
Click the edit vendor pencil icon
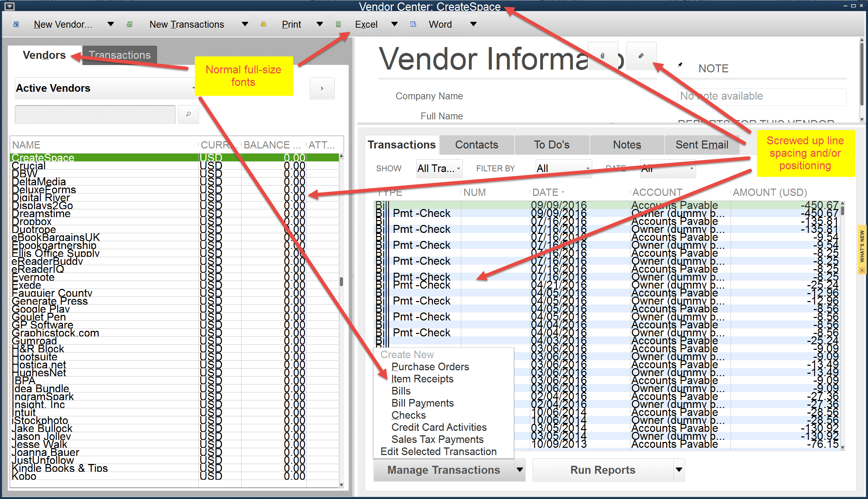(x=641, y=56)
